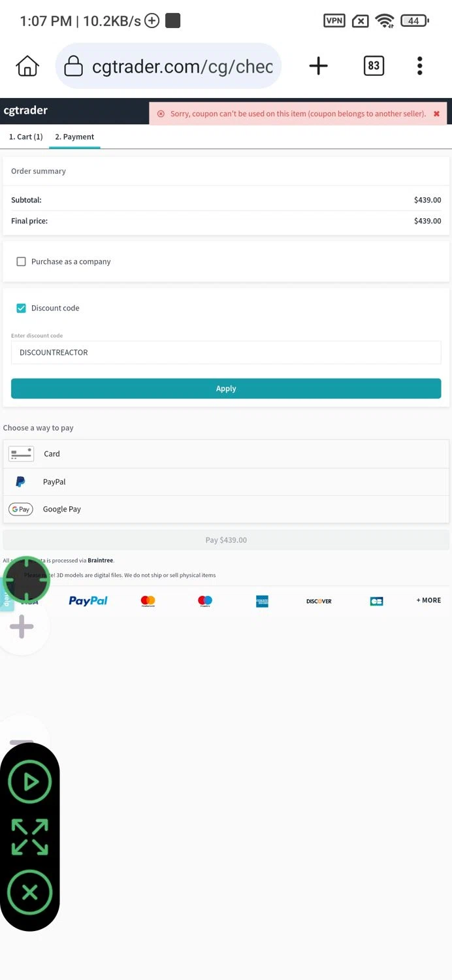Screen dimensions: 452x980
Task: Choose PayPal as payment method
Action: tap(226, 482)
